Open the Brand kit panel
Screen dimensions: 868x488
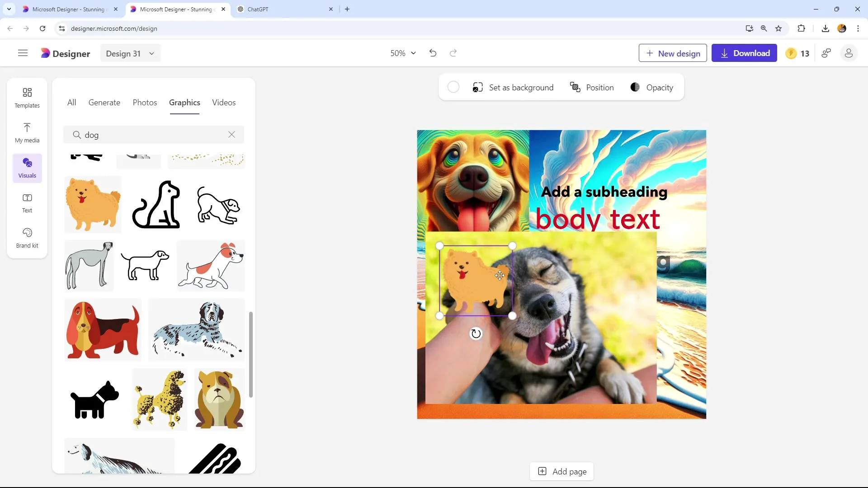pyautogui.click(x=27, y=238)
